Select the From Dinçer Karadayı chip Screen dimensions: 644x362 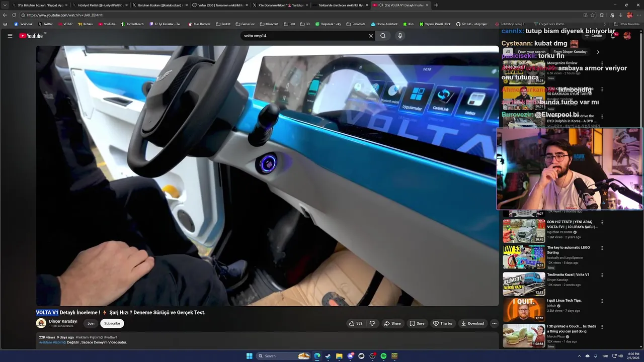coord(570,52)
